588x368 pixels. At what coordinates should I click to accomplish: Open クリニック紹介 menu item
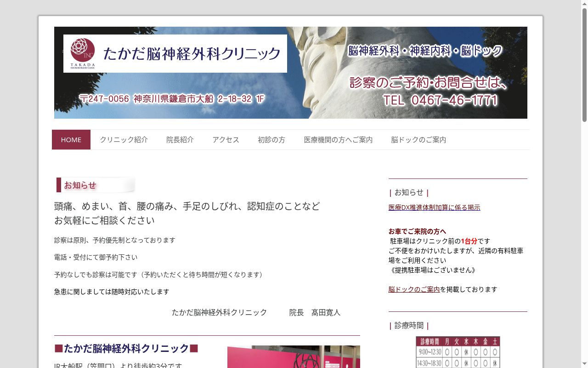click(124, 140)
